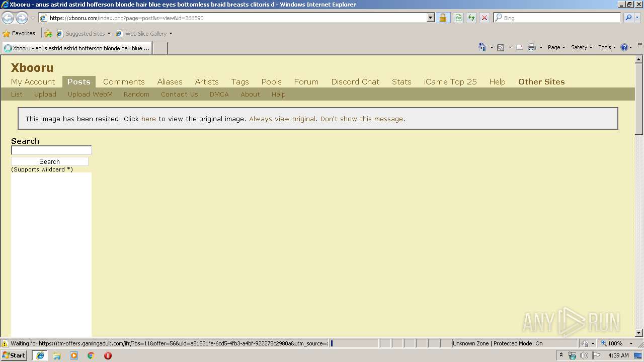This screenshot has width=644, height=362.
Task: Click the blue Help question mark icon
Action: (624, 47)
